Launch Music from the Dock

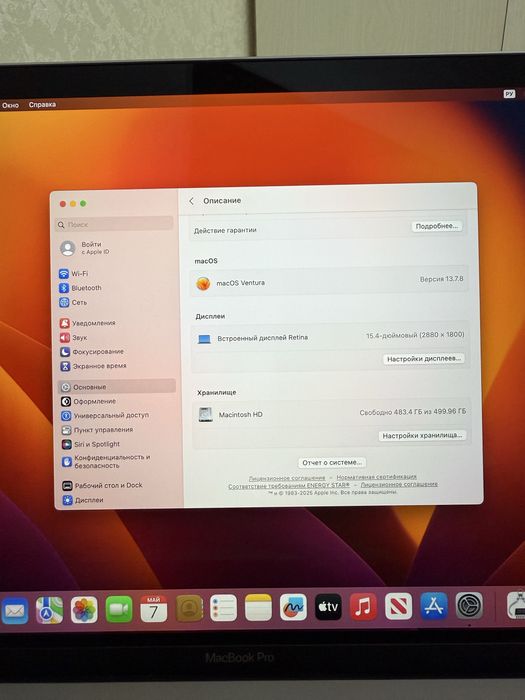[x=363, y=606]
